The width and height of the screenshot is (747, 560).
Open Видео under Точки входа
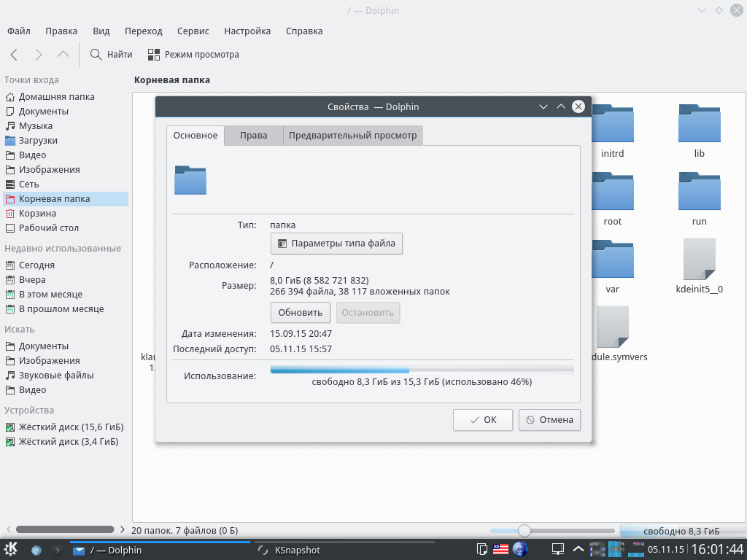(64, 155)
